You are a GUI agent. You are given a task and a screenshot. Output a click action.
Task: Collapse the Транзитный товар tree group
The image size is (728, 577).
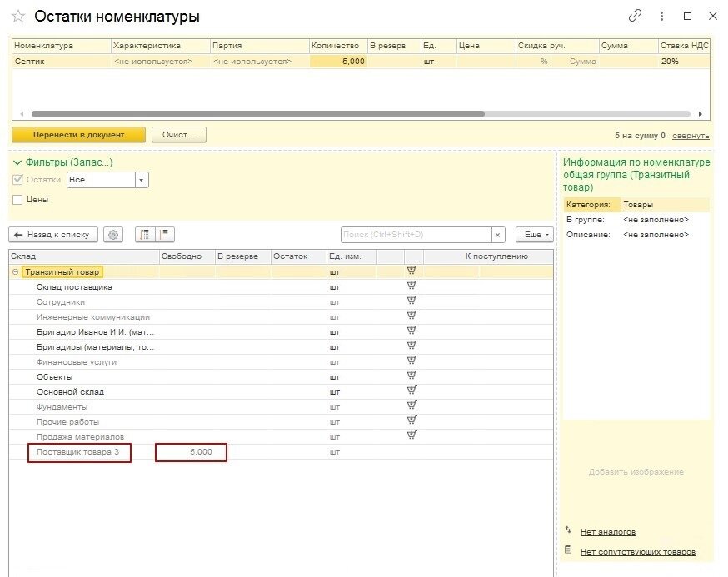tap(16, 272)
